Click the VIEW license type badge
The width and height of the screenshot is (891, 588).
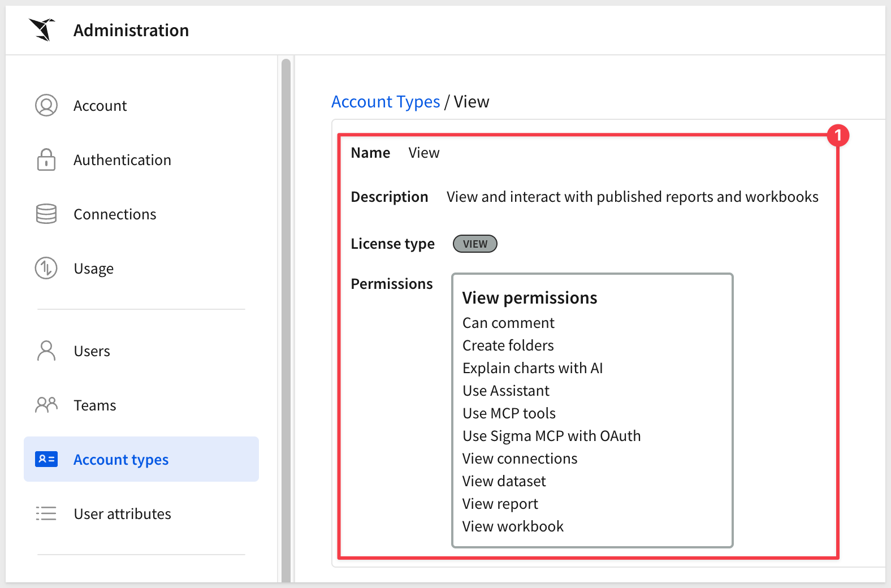coord(475,244)
